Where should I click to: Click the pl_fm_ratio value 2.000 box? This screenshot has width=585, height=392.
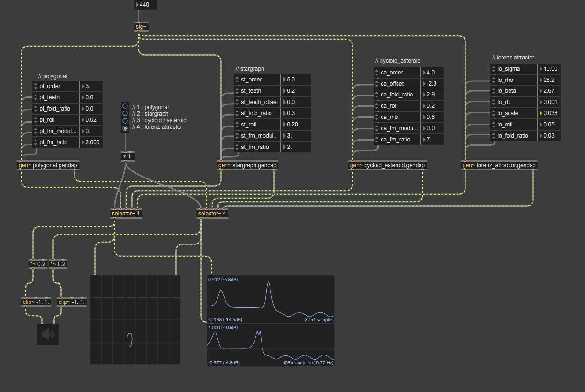click(x=90, y=142)
